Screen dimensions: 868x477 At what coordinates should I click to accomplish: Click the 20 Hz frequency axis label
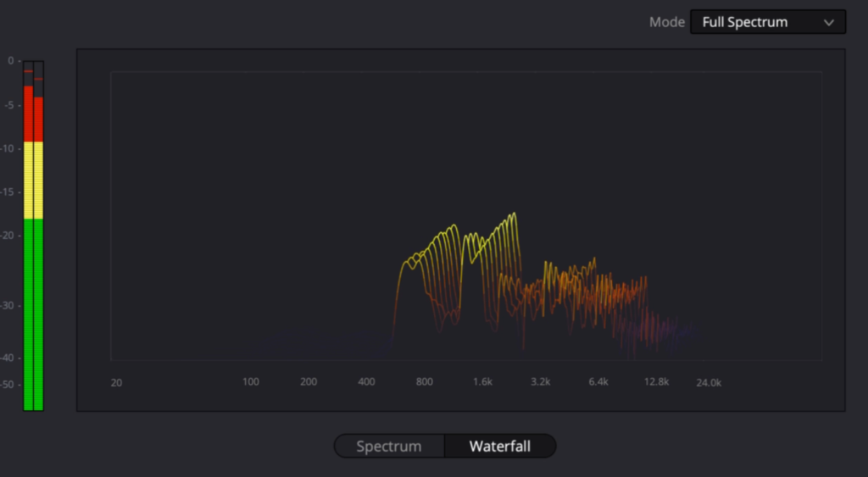[x=116, y=383]
